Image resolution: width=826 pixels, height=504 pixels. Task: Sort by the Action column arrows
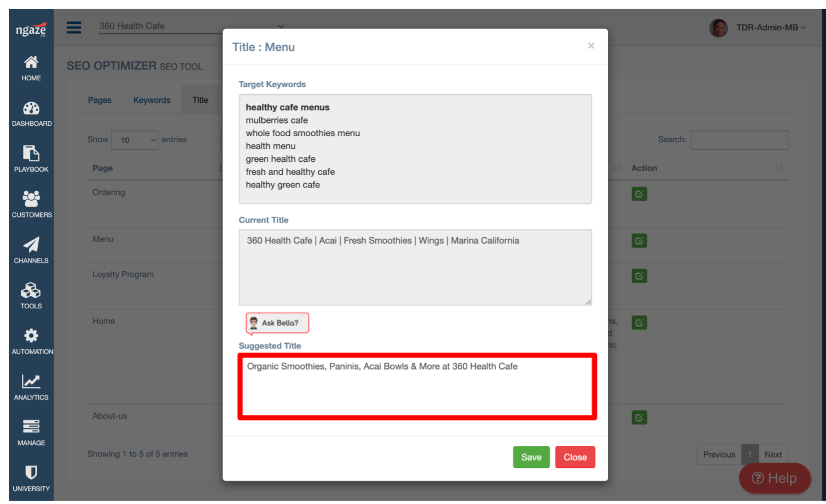[x=779, y=168]
